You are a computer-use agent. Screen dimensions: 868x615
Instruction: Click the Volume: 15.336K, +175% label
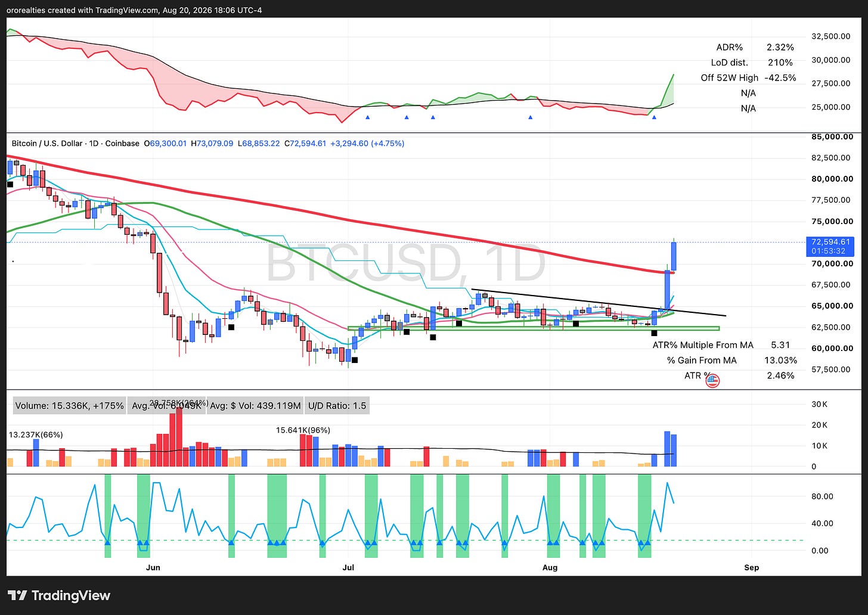pos(70,406)
